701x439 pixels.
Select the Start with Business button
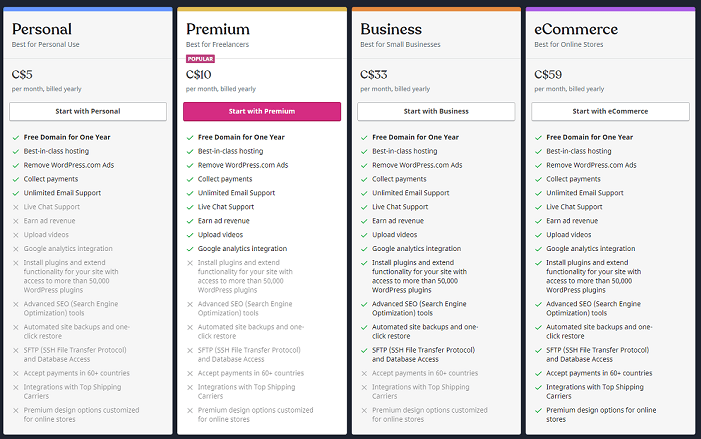coord(436,111)
